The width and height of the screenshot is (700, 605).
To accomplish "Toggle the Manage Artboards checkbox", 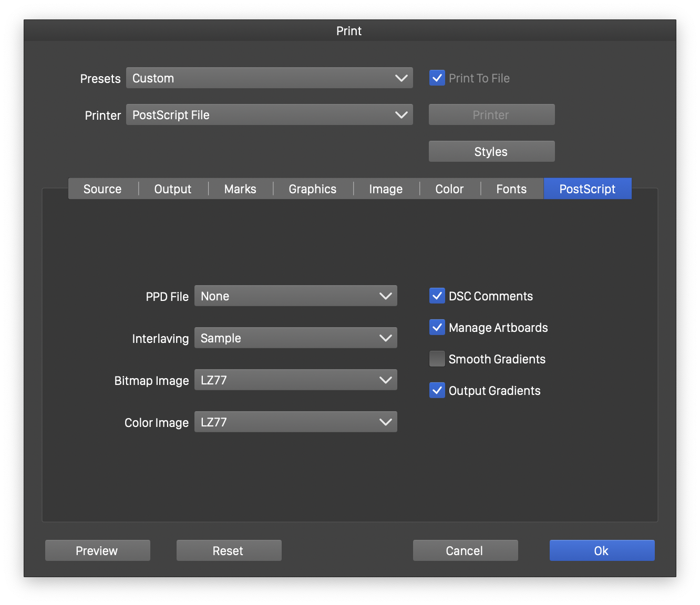I will pos(437,328).
